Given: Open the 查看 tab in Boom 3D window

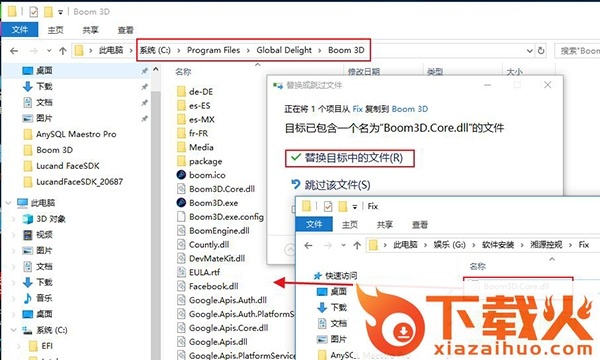Looking at the screenshot, I should pyautogui.click(x=126, y=30).
